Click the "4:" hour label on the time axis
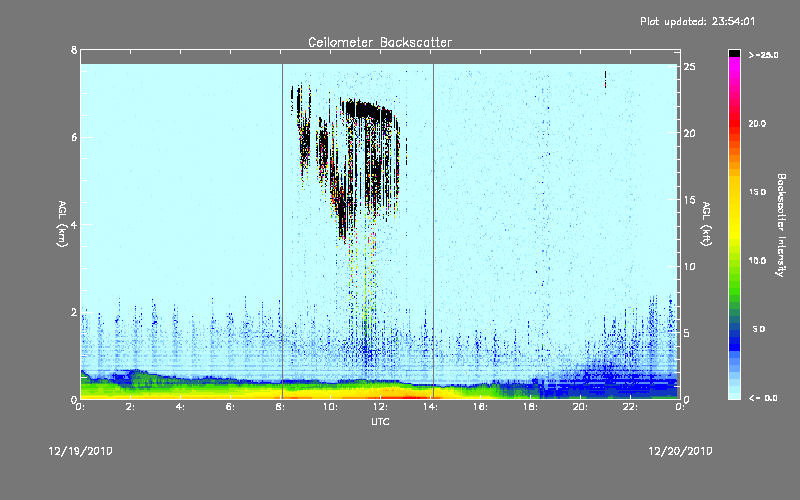800x500 pixels. click(181, 407)
